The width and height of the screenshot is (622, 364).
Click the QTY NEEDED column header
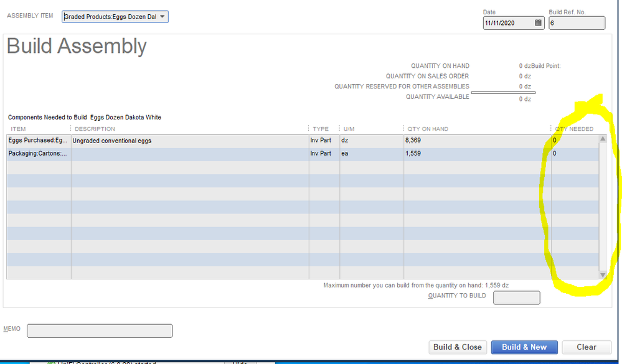pyautogui.click(x=574, y=129)
